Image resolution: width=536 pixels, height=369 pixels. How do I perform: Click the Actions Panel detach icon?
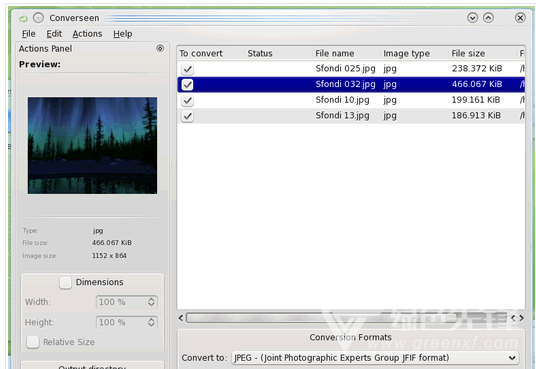[x=160, y=49]
